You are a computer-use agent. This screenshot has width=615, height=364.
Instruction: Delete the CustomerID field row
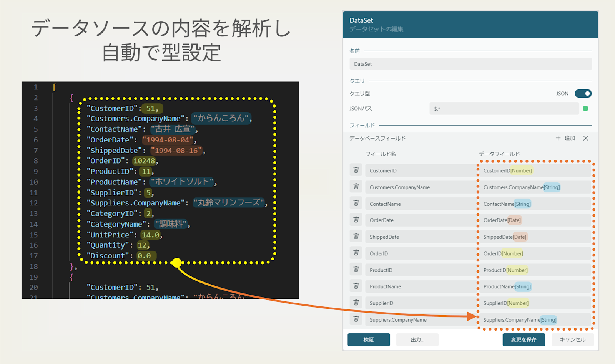356,170
